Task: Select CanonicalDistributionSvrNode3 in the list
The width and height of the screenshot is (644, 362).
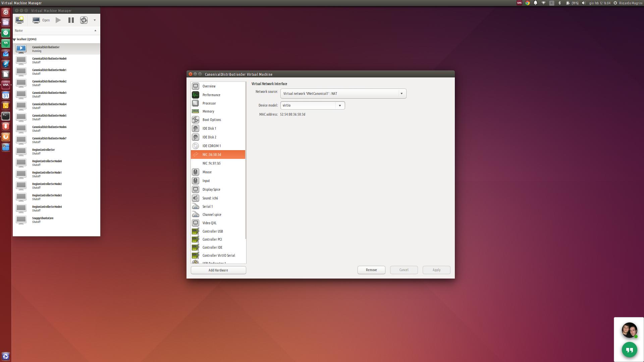Action: (56, 95)
